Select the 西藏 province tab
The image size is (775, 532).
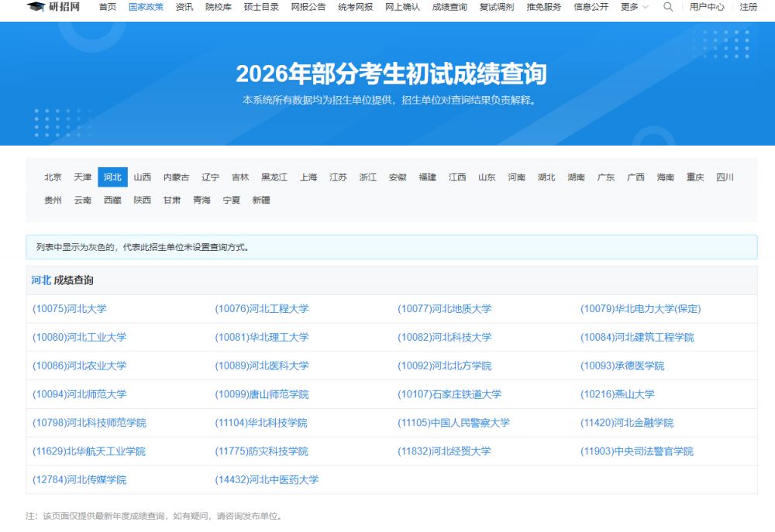point(112,200)
